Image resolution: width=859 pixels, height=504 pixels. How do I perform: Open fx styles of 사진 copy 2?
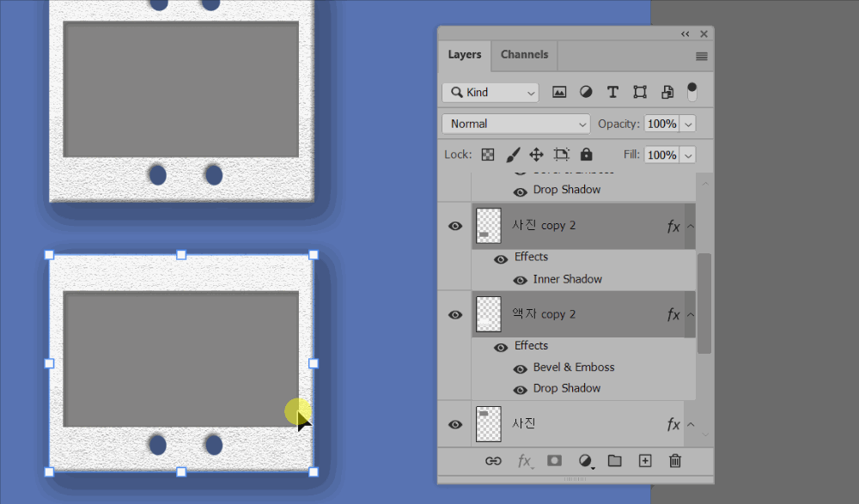point(673,227)
